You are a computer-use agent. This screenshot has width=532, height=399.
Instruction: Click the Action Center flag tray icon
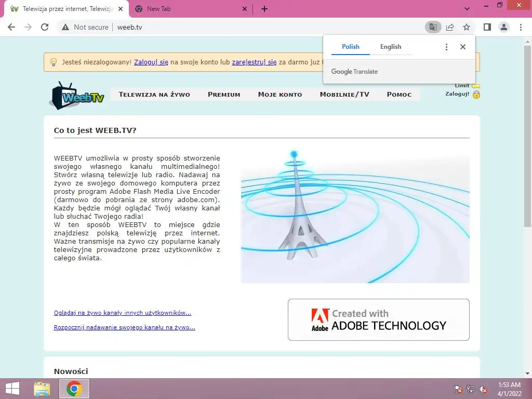tap(458, 389)
